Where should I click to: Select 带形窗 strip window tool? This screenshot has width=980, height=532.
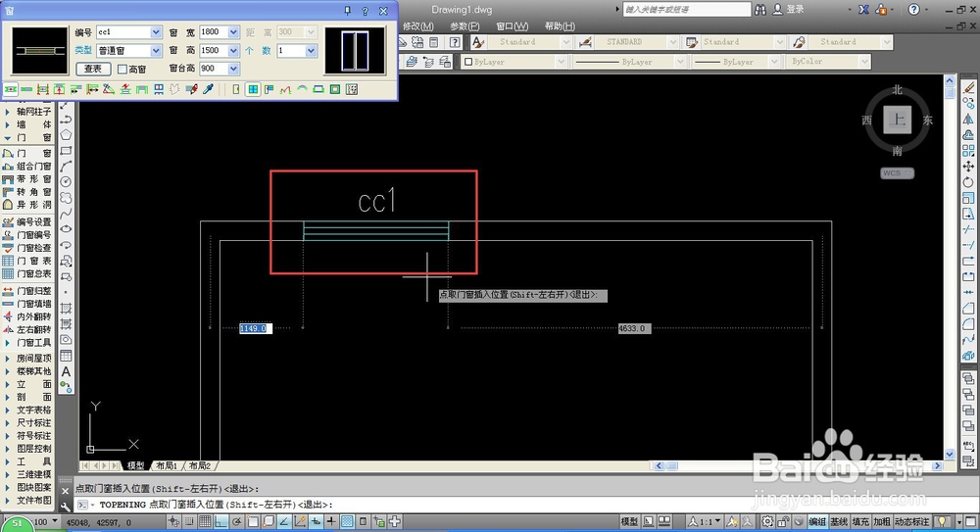[27, 178]
